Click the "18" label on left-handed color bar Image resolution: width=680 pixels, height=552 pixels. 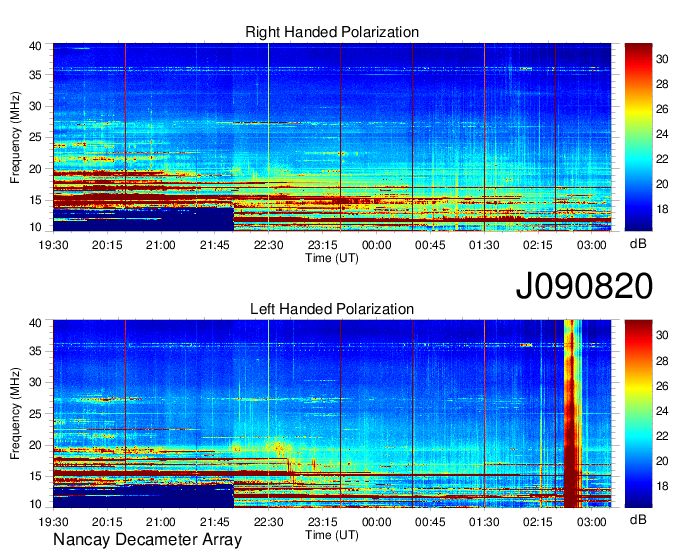[x=662, y=486]
